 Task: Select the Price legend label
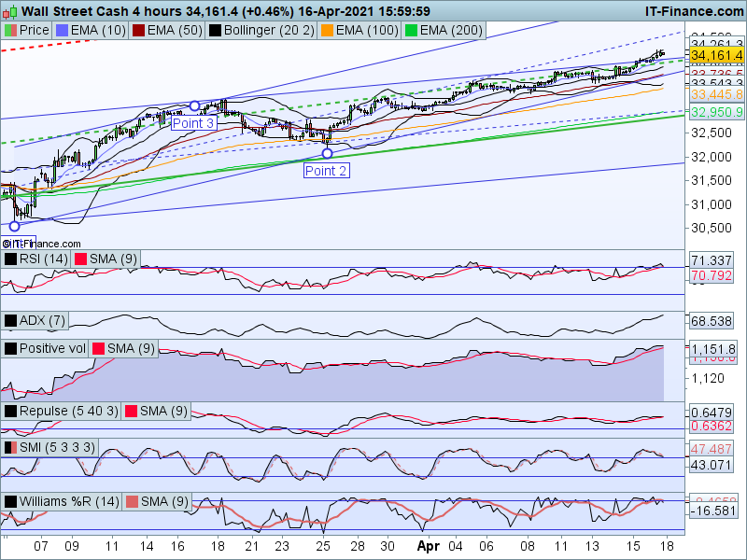(34, 31)
